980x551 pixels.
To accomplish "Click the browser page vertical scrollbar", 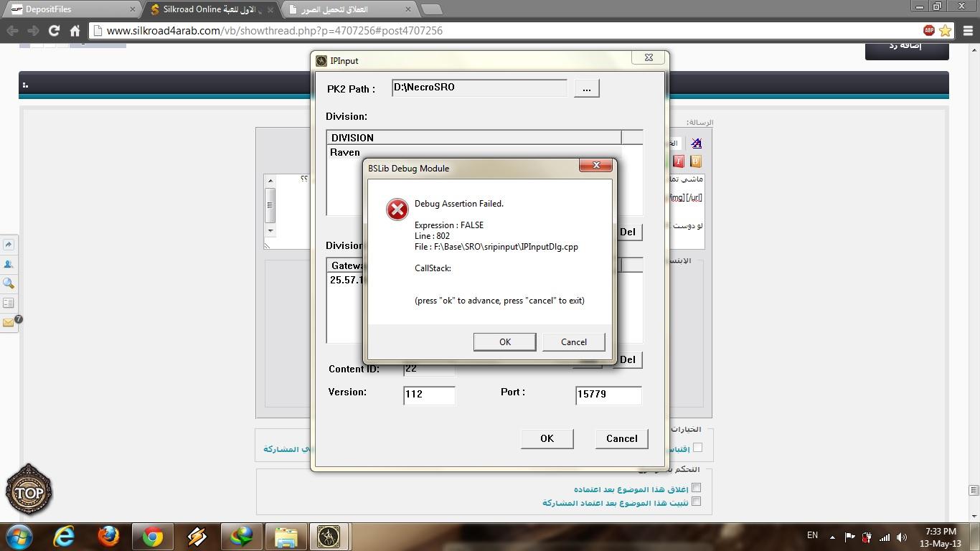I will (x=974, y=283).
